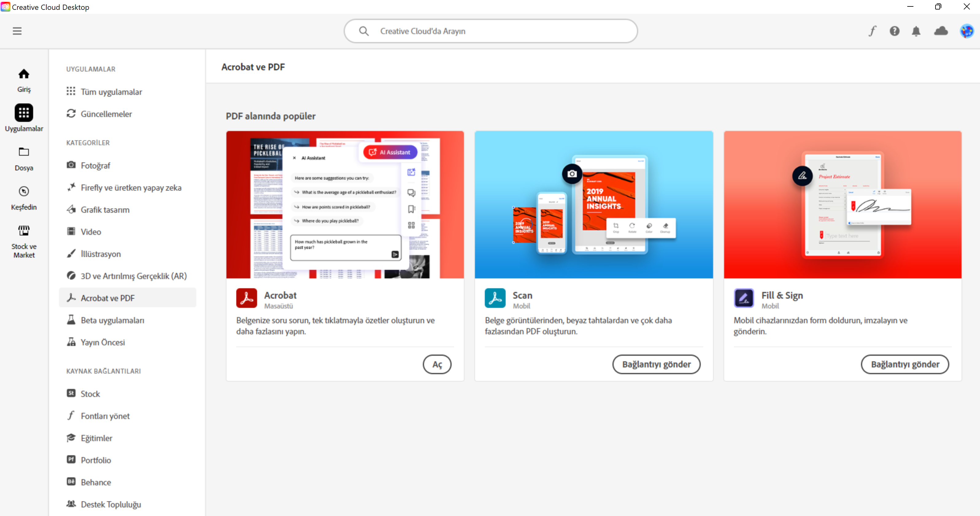Select Tüm uygulamalar in sidebar
Viewport: 980px width, 516px height.
(x=111, y=92)
